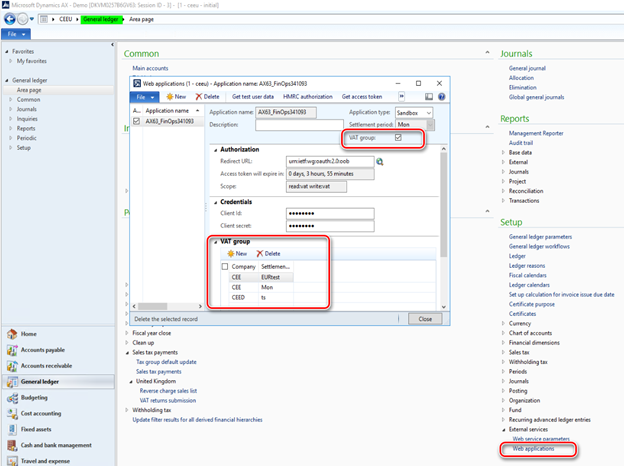The height and width of the screenshot is (466, 624).
Task: Open the dialog File menu
Action: pyautogui.click(x=144, y=97)
